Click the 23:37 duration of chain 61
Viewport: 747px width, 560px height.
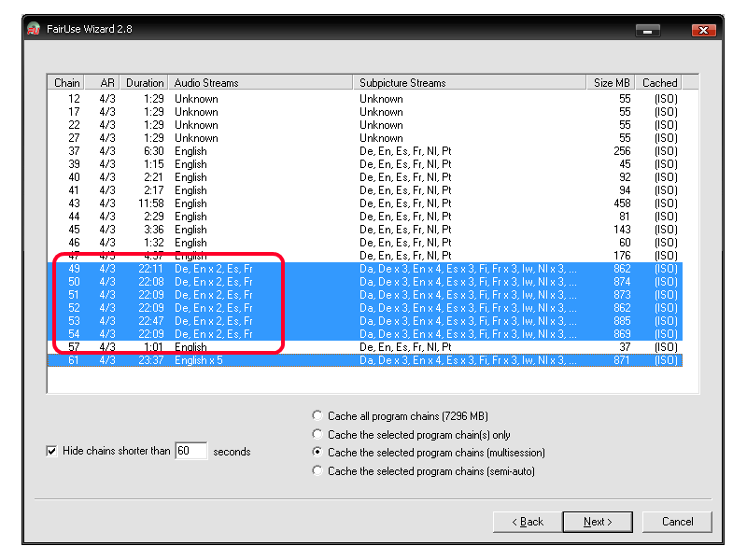[150, 360]
